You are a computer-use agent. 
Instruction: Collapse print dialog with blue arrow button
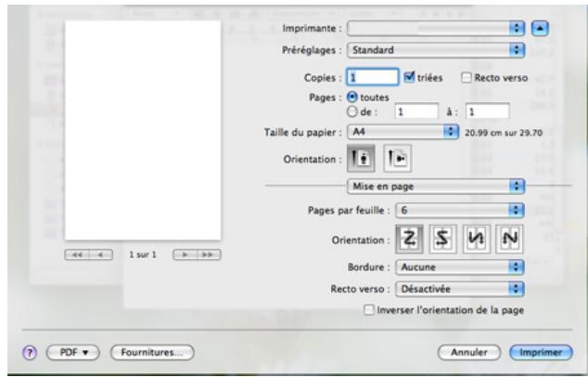coord(540,29)
